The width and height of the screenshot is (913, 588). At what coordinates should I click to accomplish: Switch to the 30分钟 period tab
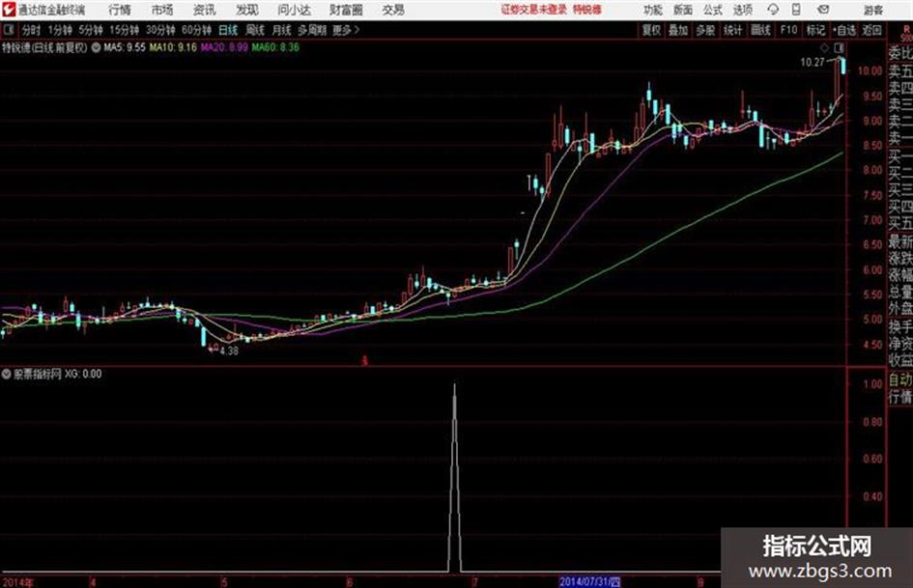[160, 30]
